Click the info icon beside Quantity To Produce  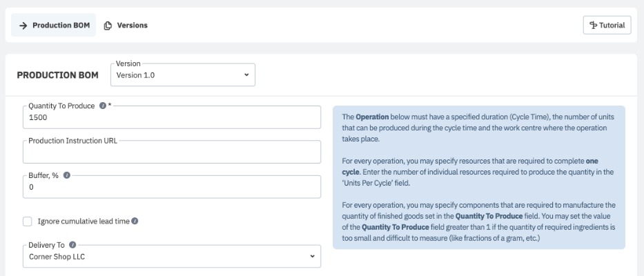click(x=102, y=106)
